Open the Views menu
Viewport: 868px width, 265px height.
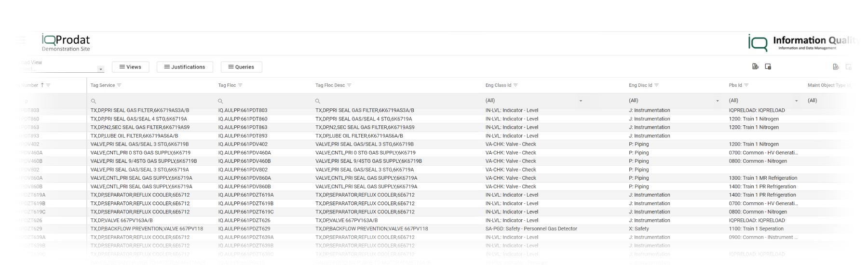coord(130,67)
